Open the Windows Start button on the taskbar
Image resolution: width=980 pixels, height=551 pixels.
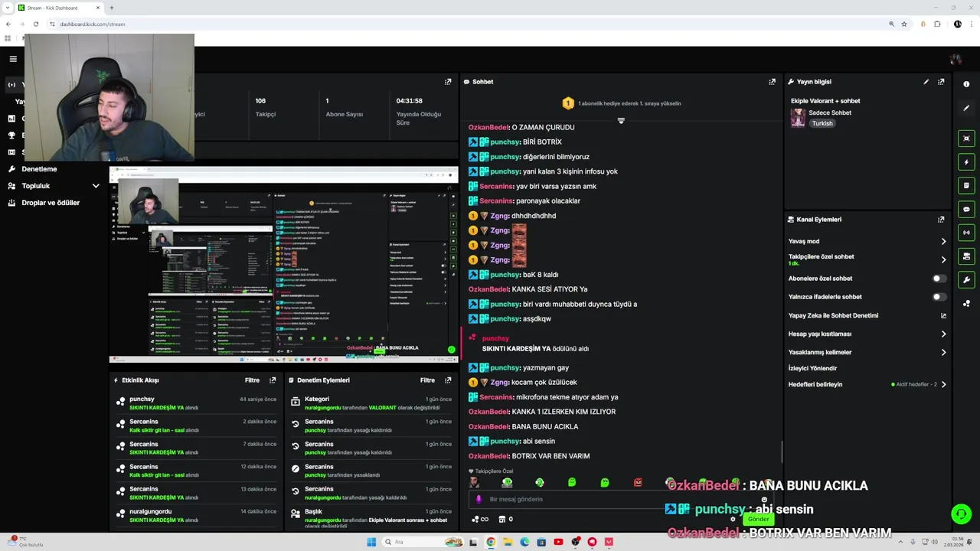(371, 542)
